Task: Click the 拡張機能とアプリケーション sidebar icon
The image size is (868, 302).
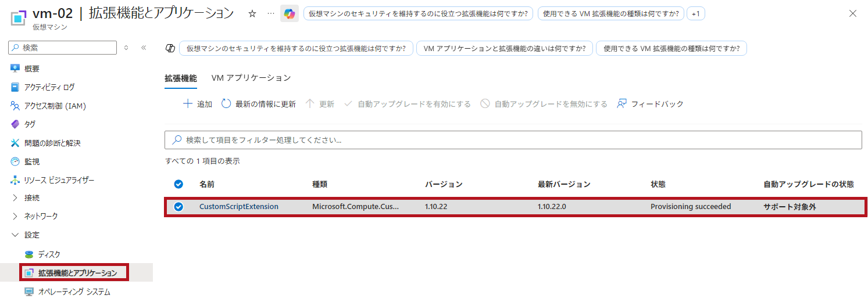Action: click(x=29, y=272)
